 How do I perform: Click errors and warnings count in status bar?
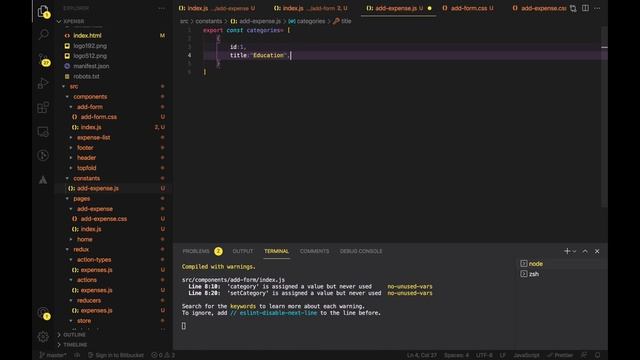(x=163, y=355)
